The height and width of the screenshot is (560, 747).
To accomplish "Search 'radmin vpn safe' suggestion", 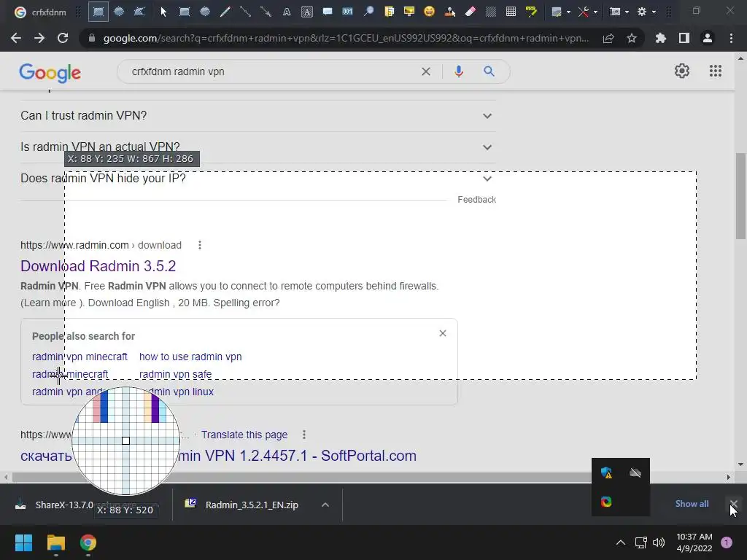I will coord(175,374).
